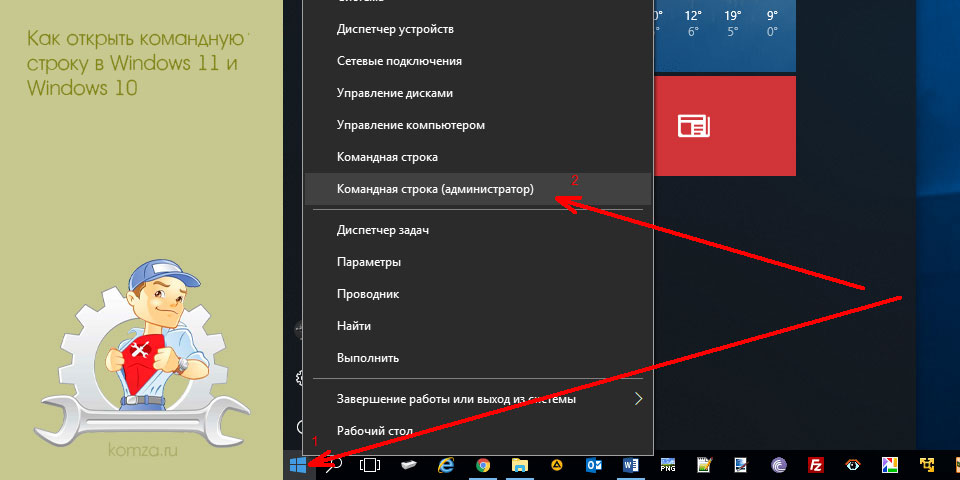960x480 pixels.
Task: Open the multicolored squares app on taskbar
Action: (889, 465)
